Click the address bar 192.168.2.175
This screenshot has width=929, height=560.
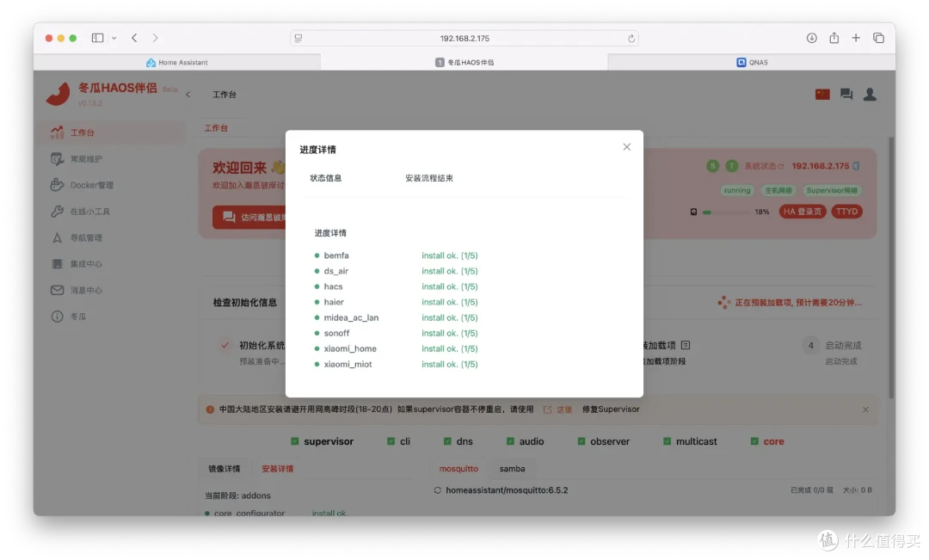[x=464, y=39]
